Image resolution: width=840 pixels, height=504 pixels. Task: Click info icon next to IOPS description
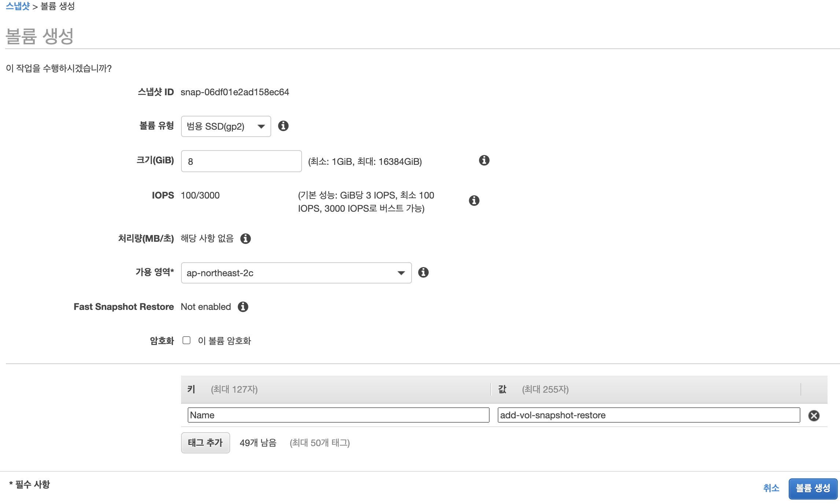(x=474, y=201)
